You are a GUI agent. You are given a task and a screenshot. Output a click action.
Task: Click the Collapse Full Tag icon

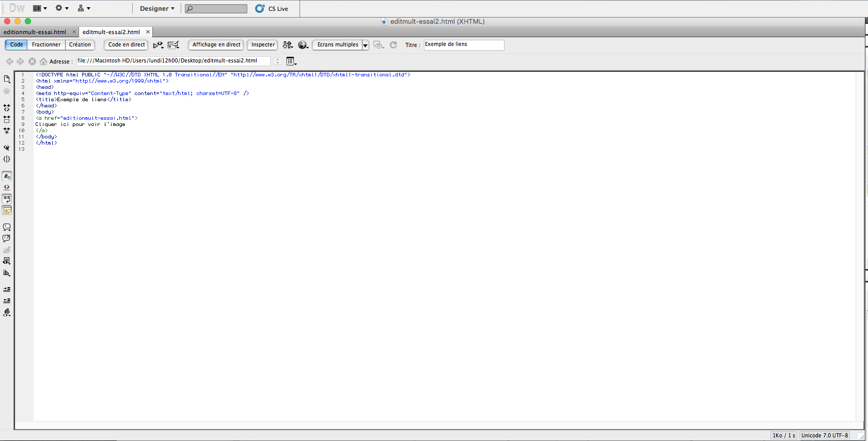(7, 108)
